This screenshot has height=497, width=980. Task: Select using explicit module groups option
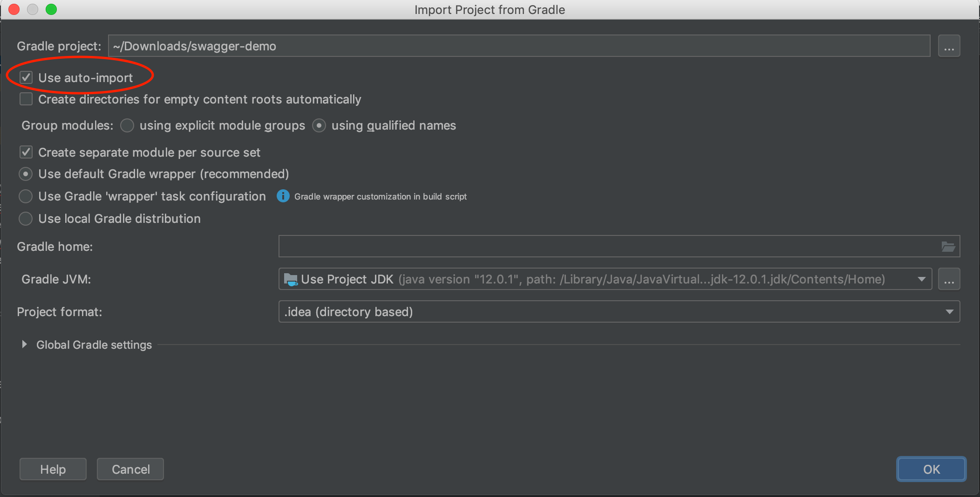coord(127,125)
